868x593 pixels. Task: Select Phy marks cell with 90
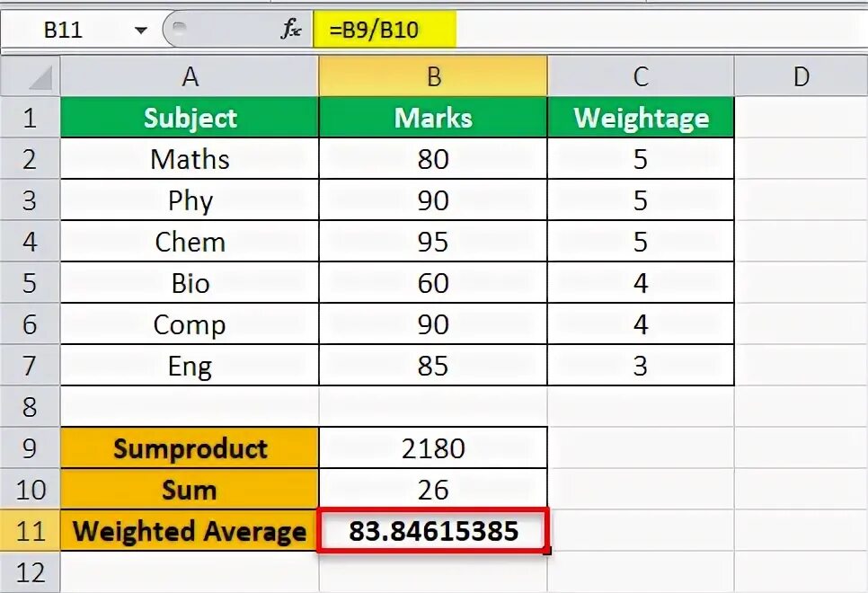click(433, 199)
